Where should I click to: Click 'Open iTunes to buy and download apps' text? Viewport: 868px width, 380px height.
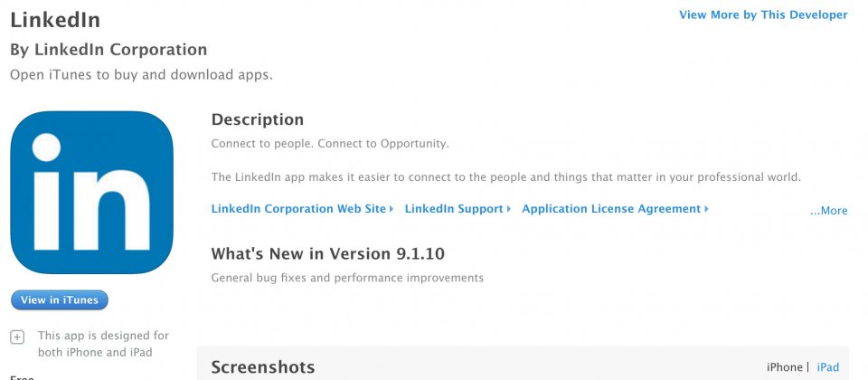[x=141, y=75]
